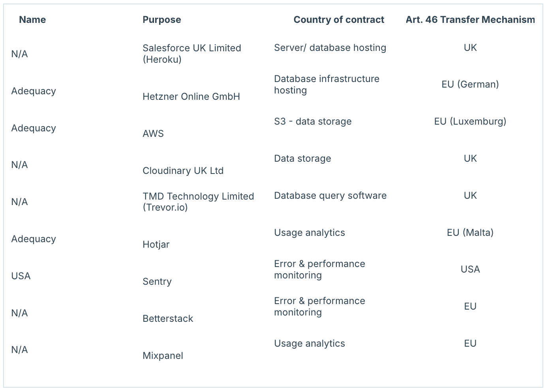The width and height of the screenshot is (548, 392).
Task: Select the Mixpanel cell
Action: tap(163, 356)
